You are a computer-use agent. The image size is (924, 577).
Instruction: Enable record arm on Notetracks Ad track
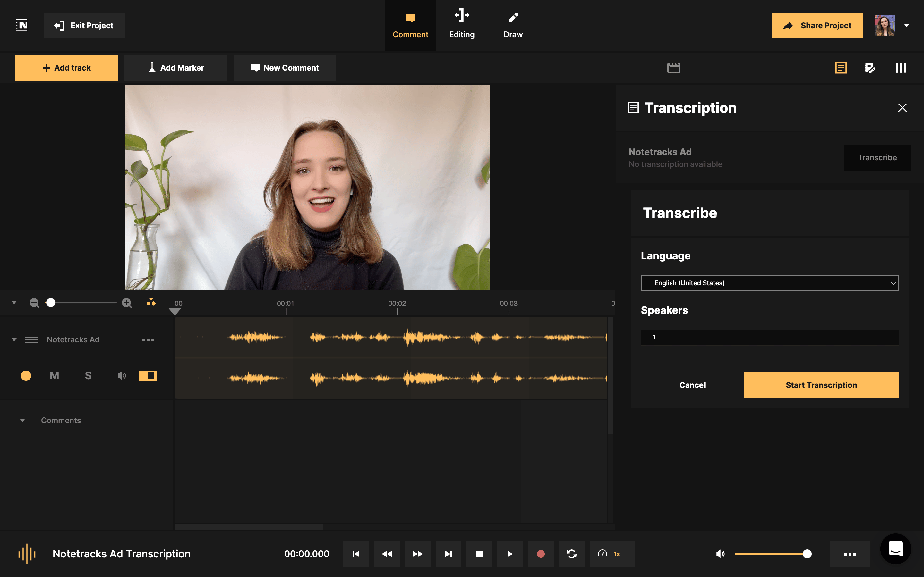(26, 375)
